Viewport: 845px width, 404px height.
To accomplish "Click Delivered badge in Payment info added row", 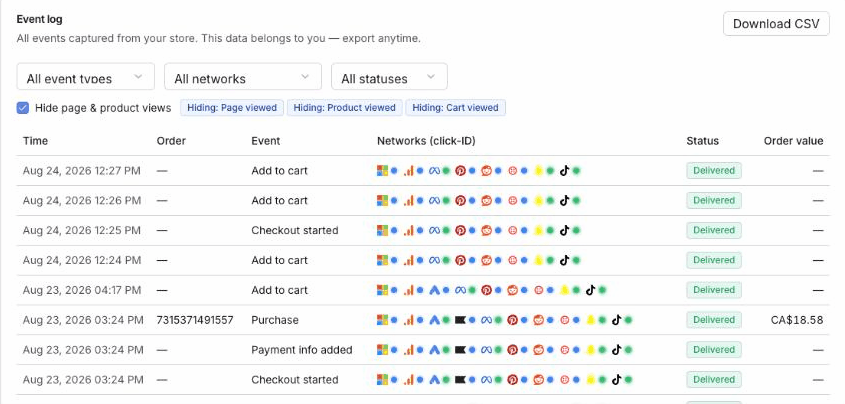I will point(714,350).
